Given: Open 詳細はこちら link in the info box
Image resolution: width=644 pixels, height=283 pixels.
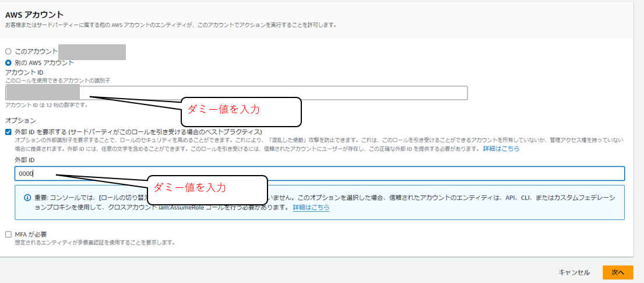Looking at the screenshot, I should [x=311, y=208].
